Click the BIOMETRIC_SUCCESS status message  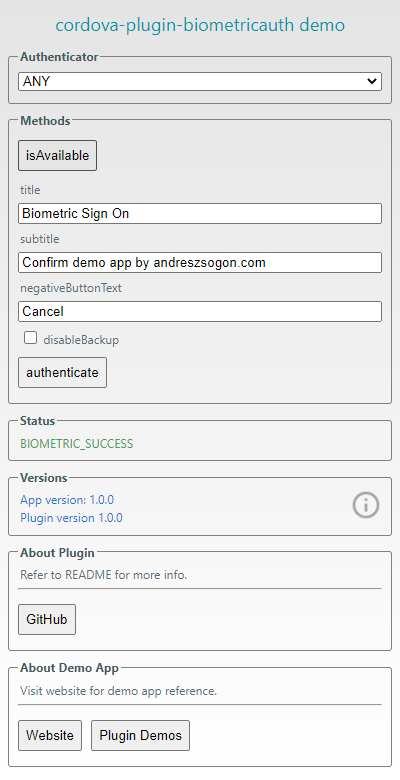pyautogui.click(x=77, y=444)
